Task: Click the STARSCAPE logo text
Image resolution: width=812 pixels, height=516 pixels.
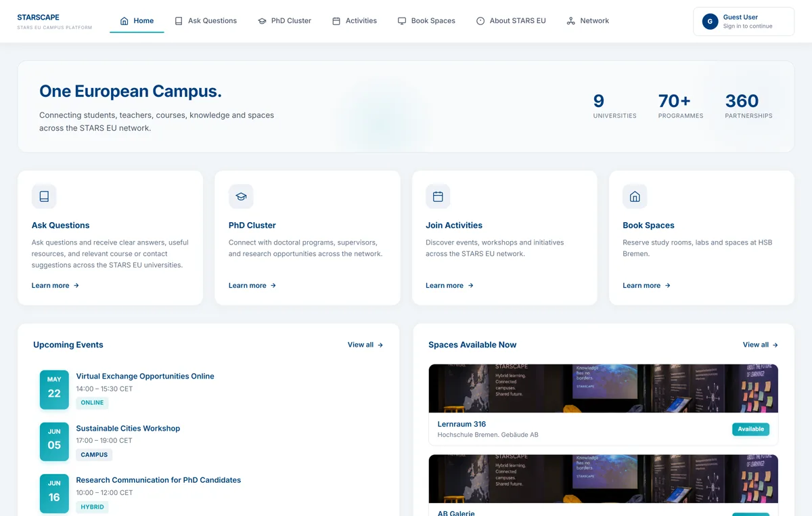Action: 39,16
